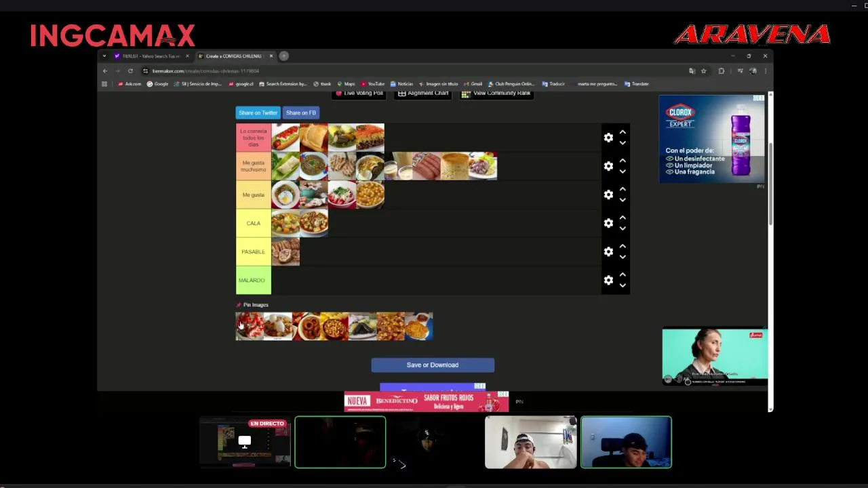Select pastel de choclo image in top tier

pos(370,138)
